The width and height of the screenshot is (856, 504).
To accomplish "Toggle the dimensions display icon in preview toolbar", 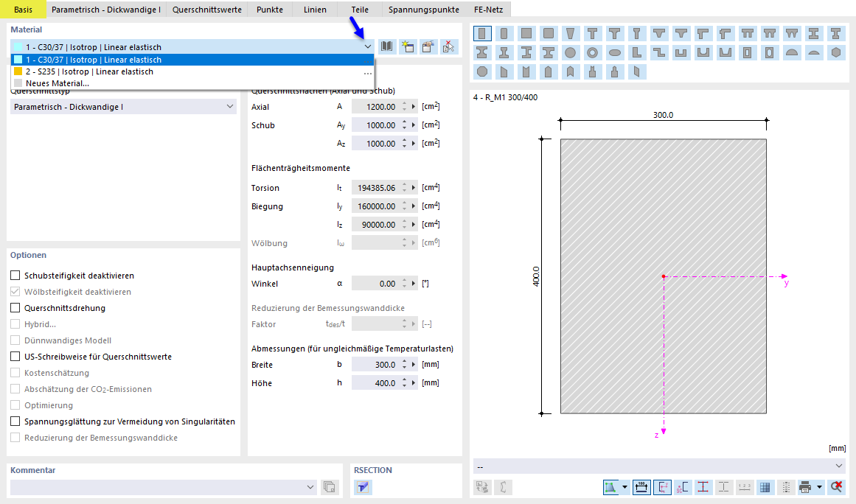I will click(641, 486).
